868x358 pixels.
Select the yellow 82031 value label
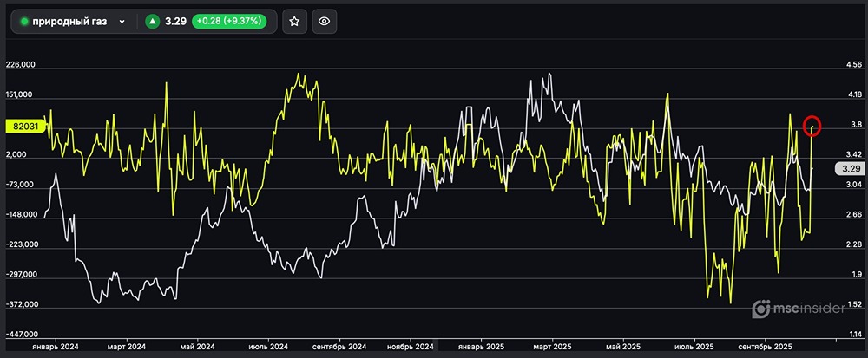[25, 126]
